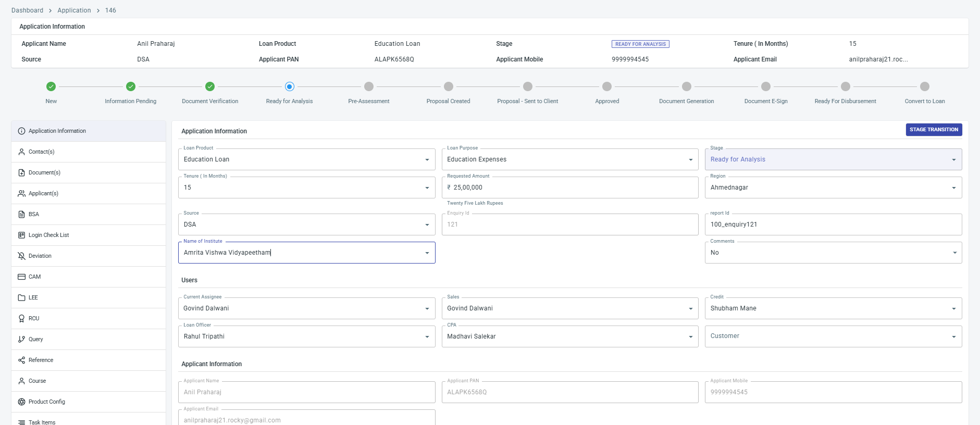Image resolution: width=980 pixels, height=425 pixels.
Task: Click the CAM card icon
Action: click(21, 277)
